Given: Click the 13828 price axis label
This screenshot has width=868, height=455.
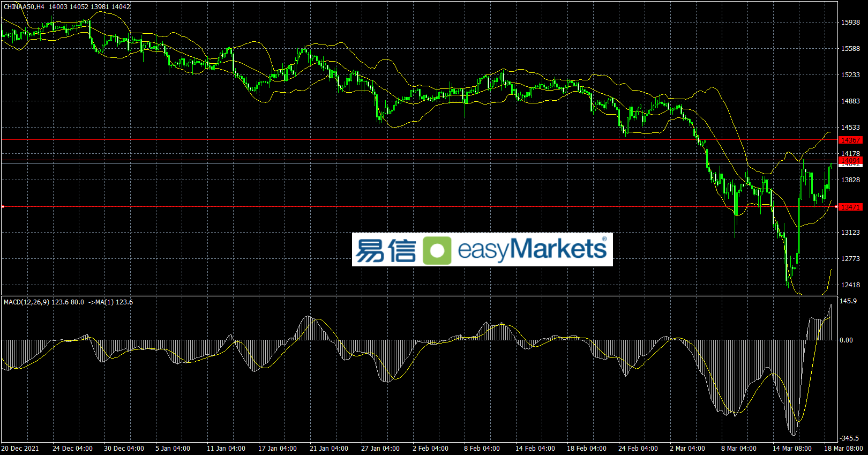Looking at the screenshot, I should 850,180.
